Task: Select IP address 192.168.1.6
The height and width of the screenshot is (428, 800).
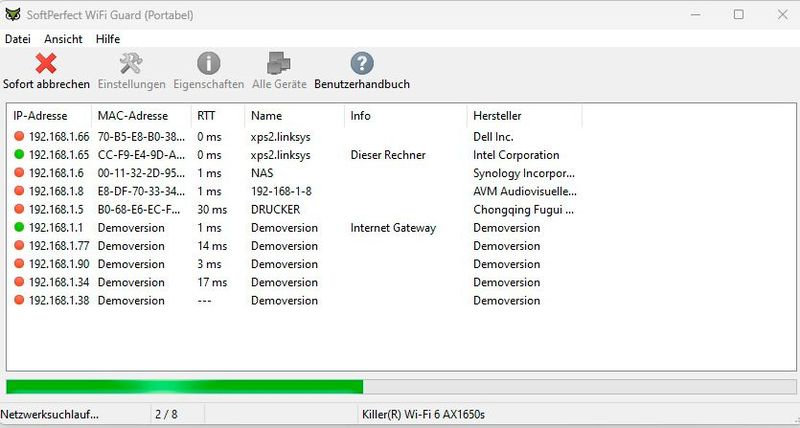Action: (56, 173)
